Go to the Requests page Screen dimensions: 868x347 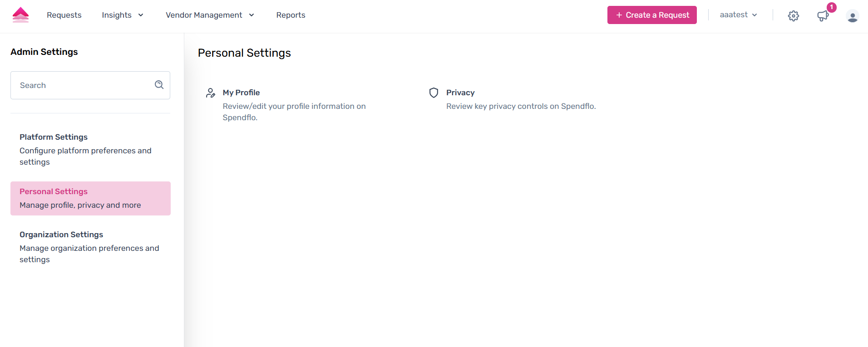click(x=64, y=15)
